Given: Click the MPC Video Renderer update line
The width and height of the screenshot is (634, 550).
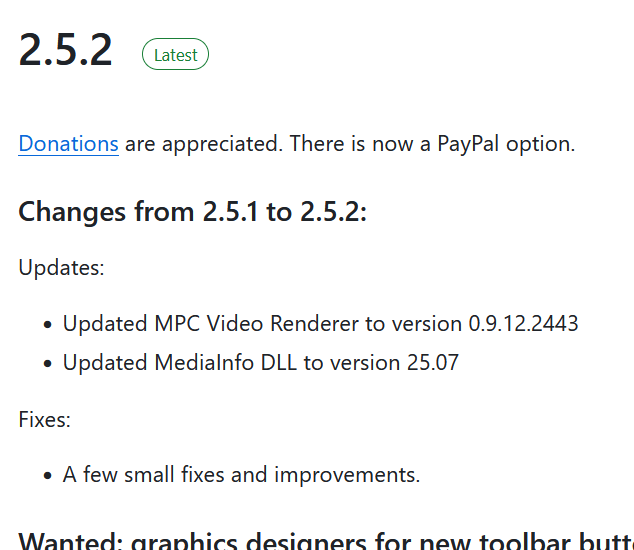Looking at the screenshot, I should pos(320,324).
